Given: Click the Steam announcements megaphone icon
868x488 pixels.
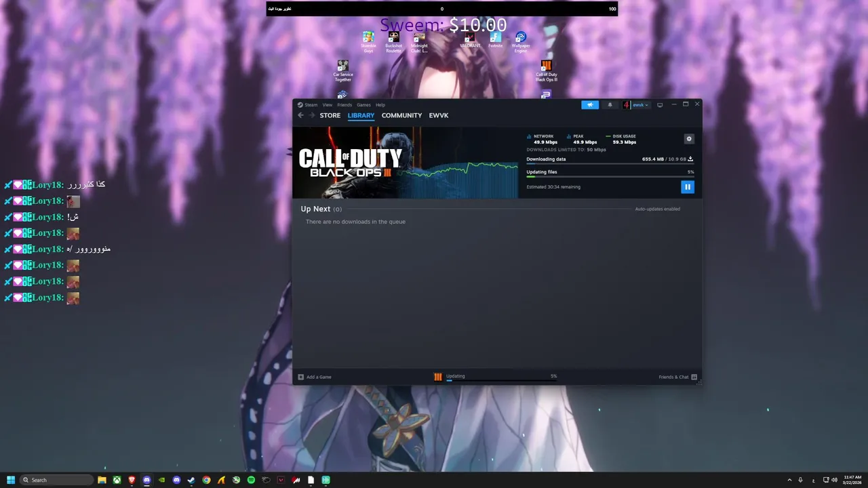Looking at the screenshot, I should (590, 105).
